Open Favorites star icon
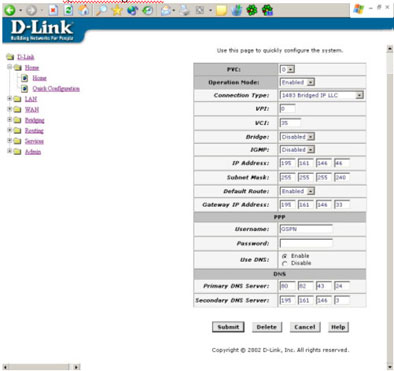Image resolution: width=394 pixels, height=371 pixels. click(x=117, y=11)
